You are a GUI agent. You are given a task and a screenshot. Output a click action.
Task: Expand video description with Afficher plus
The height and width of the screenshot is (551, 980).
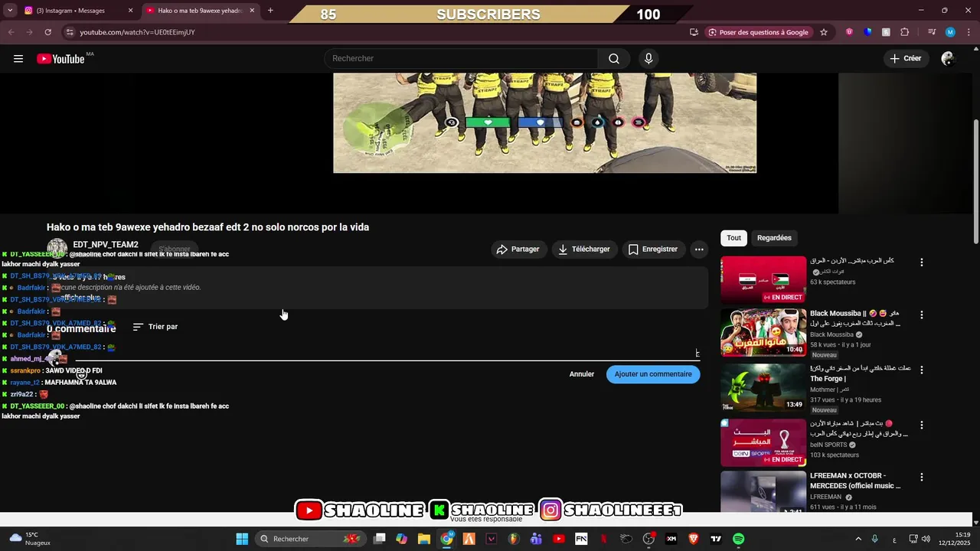80,298
